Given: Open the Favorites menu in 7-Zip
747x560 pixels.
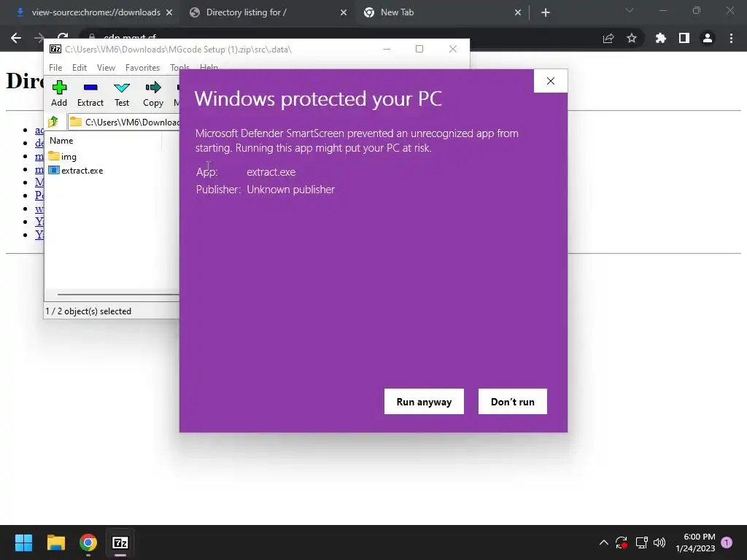Looking at the screenshot, I should [142, 68].
